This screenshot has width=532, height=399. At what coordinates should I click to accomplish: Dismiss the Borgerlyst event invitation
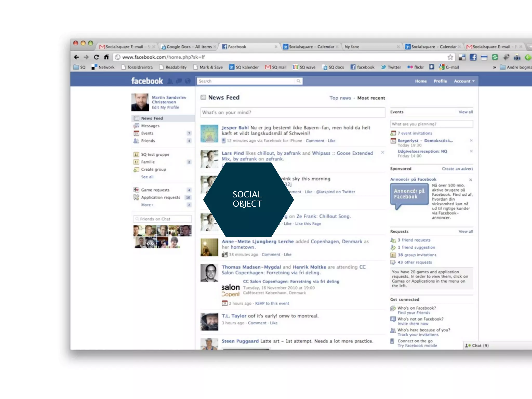point(471,141)
